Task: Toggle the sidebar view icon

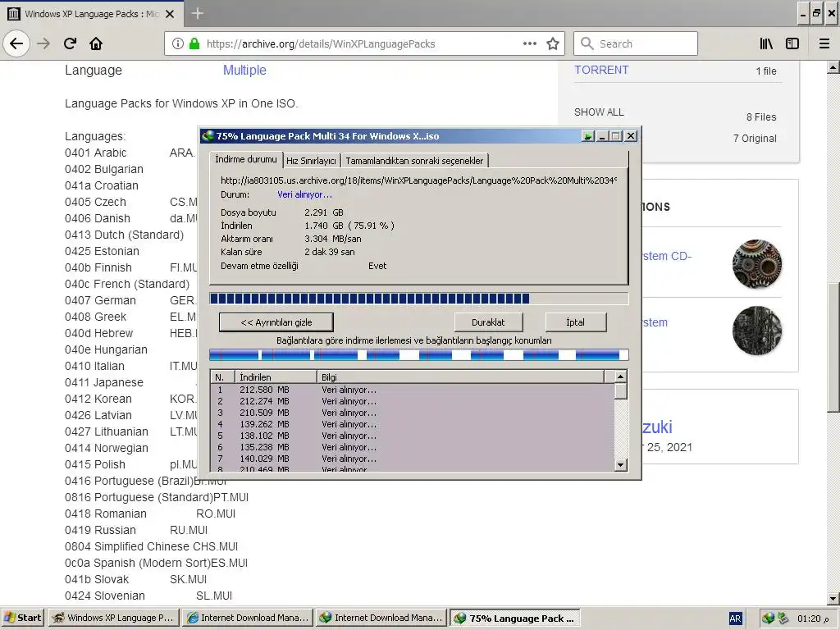Action: pos(792,44)
